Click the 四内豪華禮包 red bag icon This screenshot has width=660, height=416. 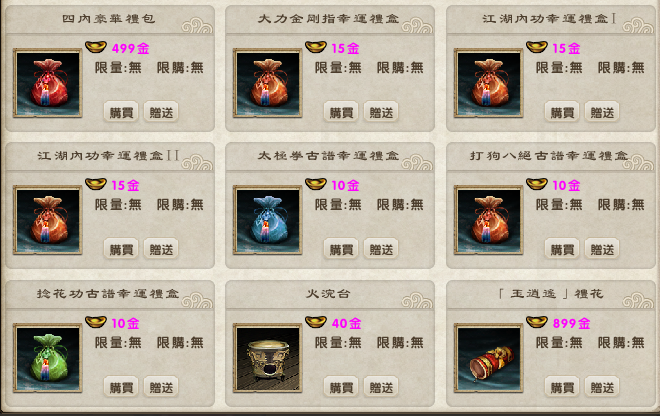(x=48, y=83)
